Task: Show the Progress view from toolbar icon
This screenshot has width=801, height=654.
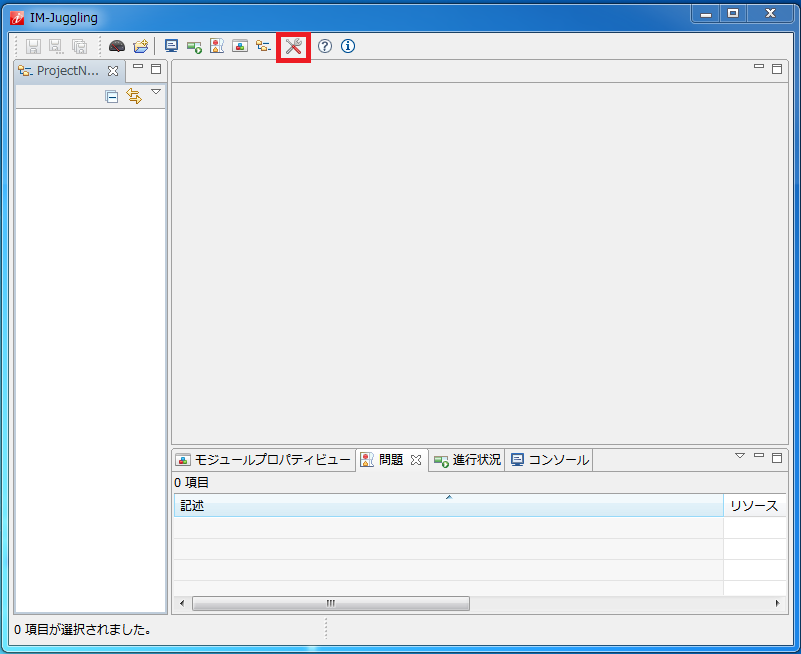Action: 194,47
